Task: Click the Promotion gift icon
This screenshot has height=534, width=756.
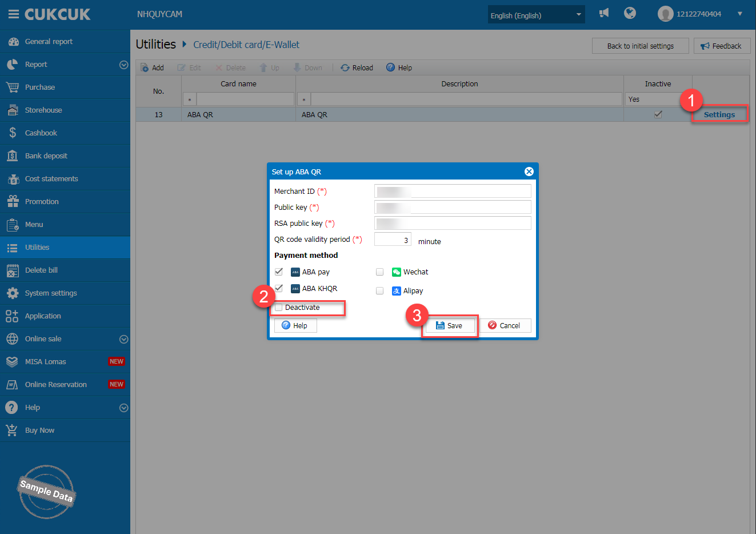Action: (x=12, y=202)
